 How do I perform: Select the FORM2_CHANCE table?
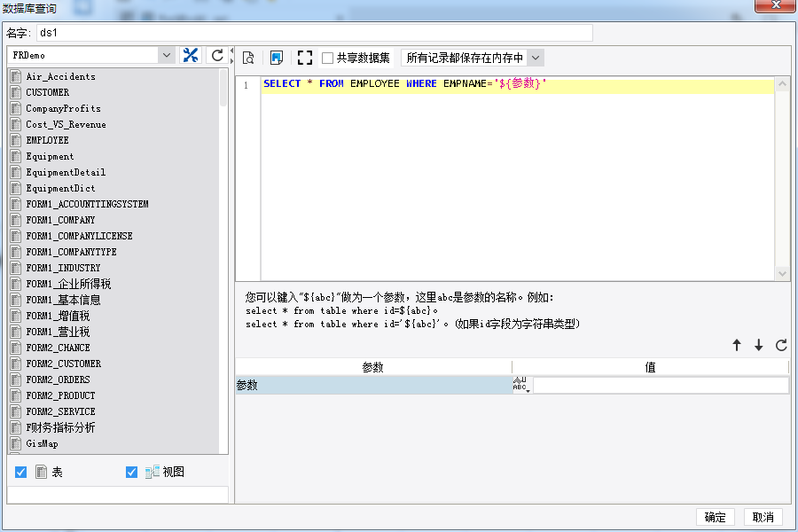point(58,348)
